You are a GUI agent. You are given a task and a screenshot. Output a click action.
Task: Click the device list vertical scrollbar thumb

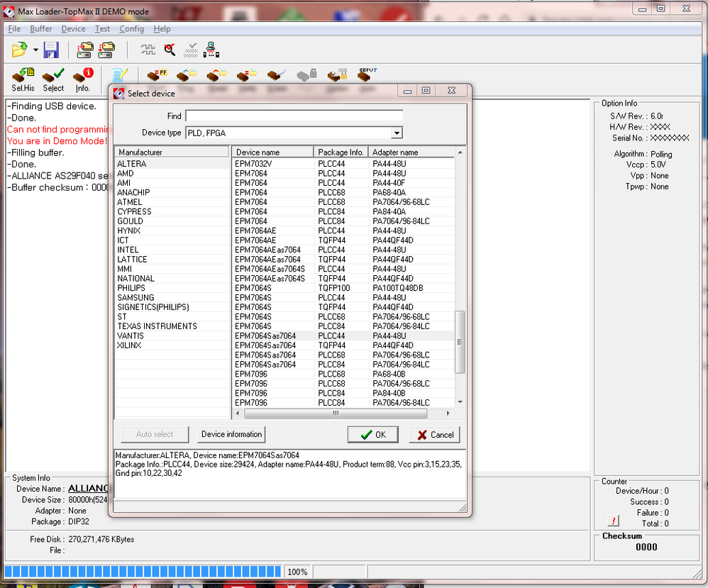coord(460,340)
